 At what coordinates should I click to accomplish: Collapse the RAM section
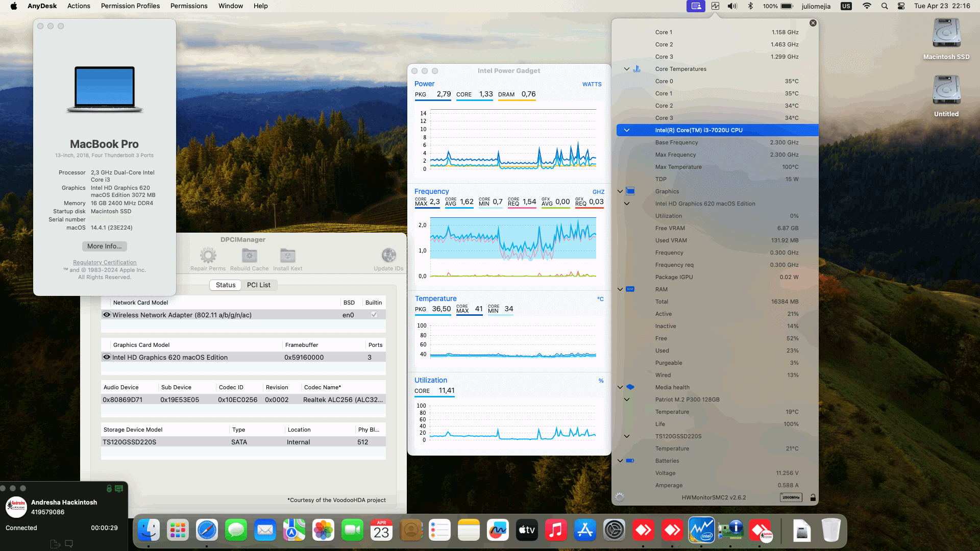pos(620,289)
